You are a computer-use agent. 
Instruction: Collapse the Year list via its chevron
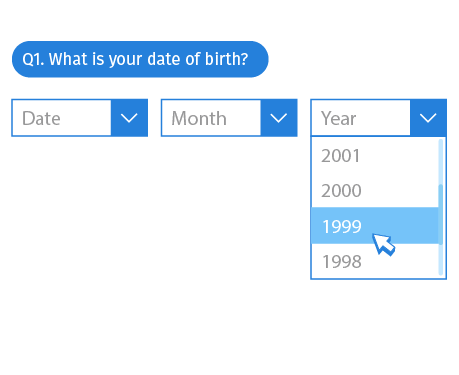point(428,118)
